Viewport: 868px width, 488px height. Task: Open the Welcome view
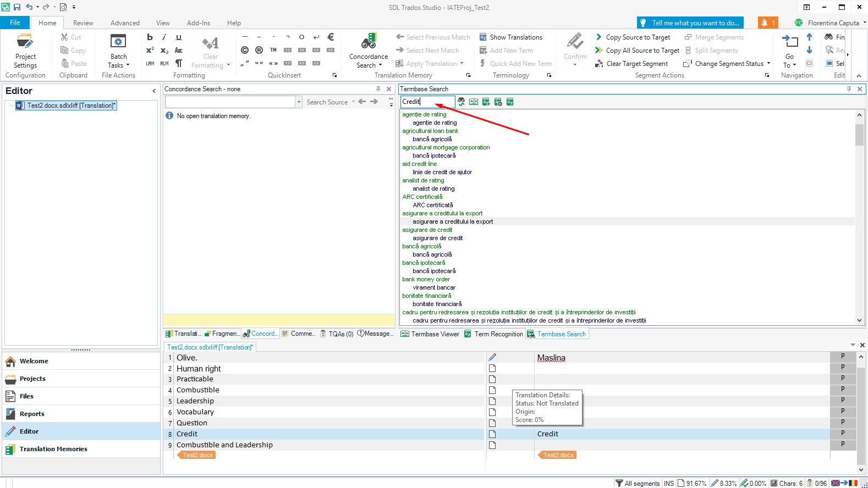tap(81, 361)
